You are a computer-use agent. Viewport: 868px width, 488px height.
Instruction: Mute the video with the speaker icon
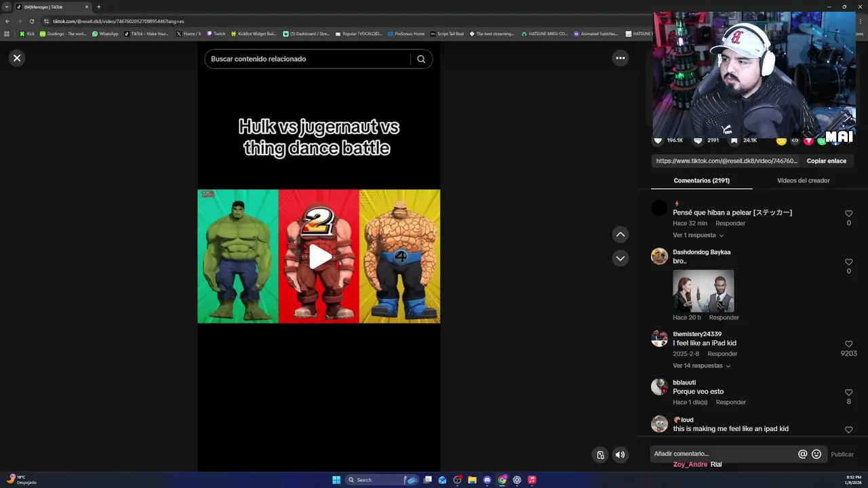coord(620,455)
